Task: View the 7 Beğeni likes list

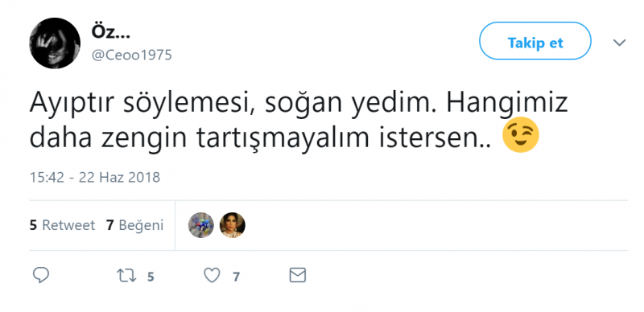Action: (134, 225)
